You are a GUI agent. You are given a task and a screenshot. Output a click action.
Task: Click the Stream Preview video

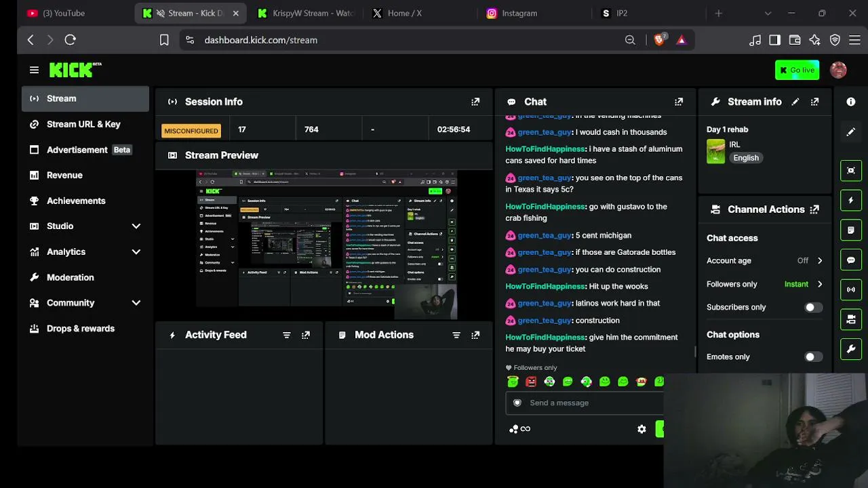(326, 245)
